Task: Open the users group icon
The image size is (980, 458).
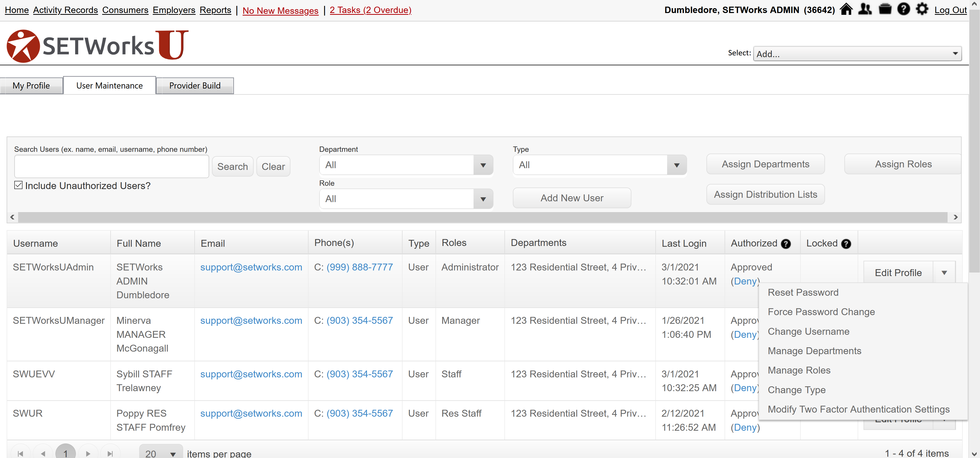Action: click(x=865, y=9)
